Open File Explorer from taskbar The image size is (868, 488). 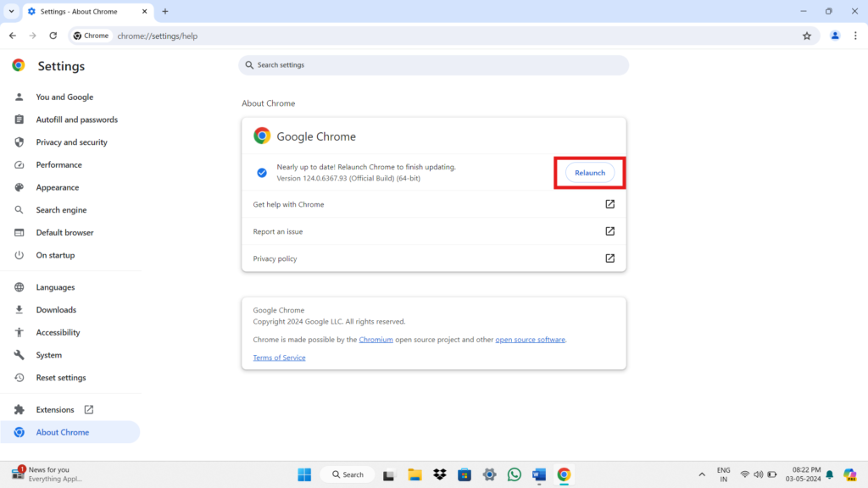415,474
